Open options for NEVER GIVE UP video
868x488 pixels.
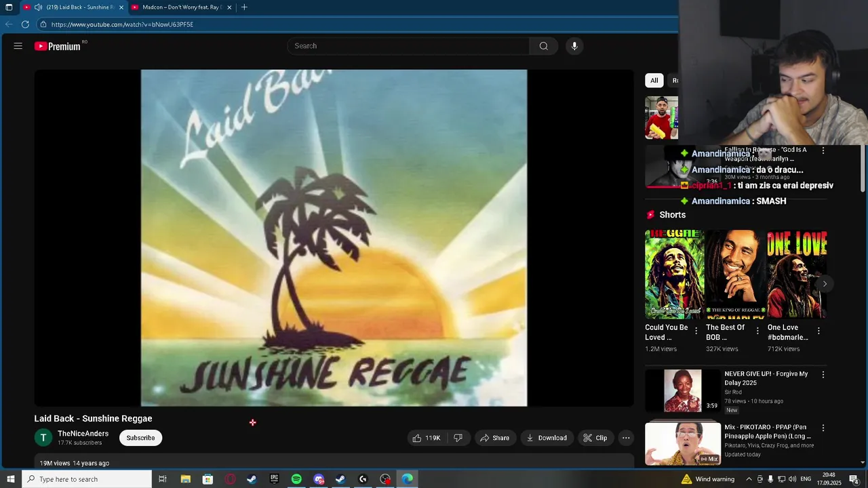(823, 375)
